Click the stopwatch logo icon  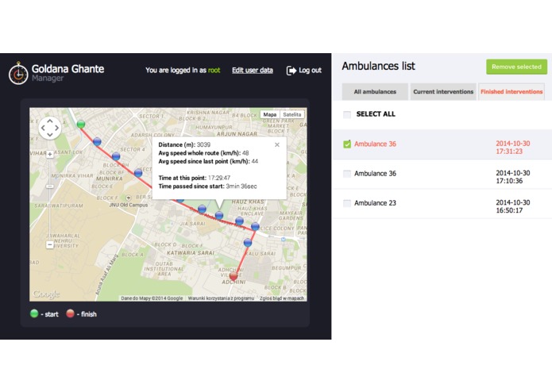click(x=18, y=73)
